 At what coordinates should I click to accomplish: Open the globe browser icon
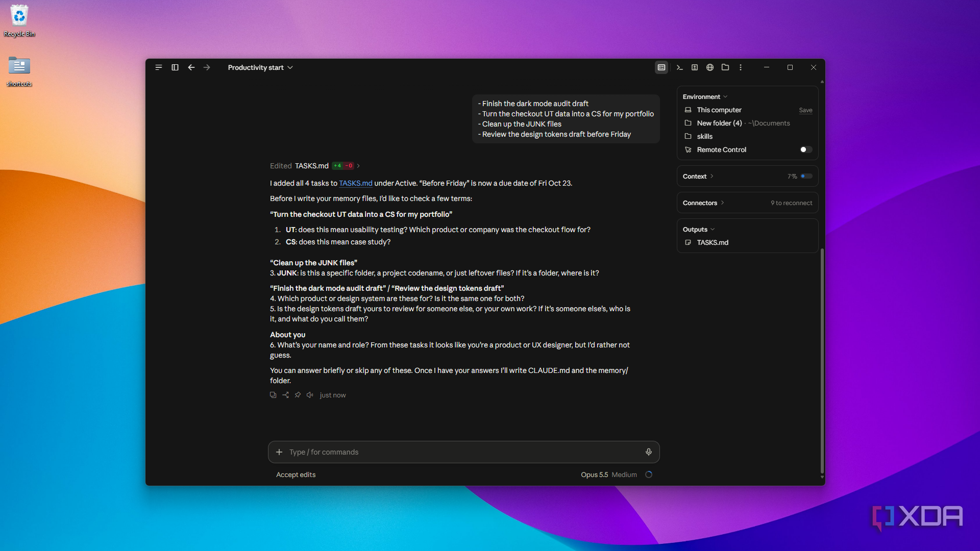pyautogui.click(x=710, y=67)
